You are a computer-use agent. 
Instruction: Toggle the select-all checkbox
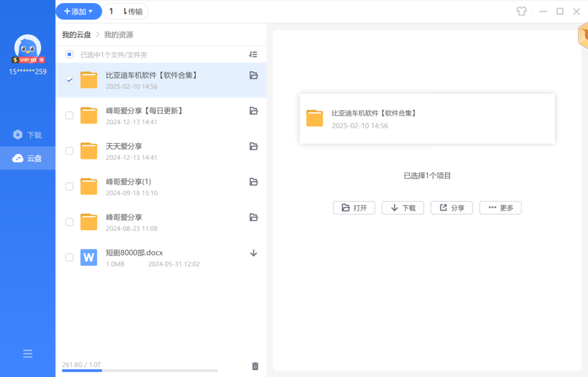(69, 55)
